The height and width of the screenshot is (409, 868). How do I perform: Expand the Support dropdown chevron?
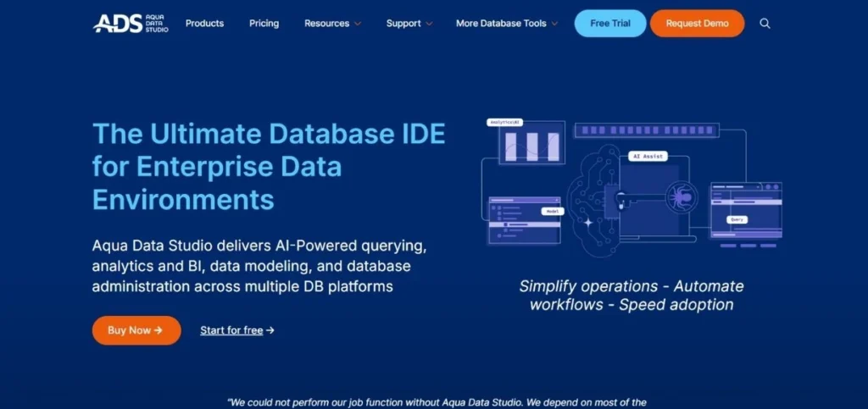pos(429,24)
